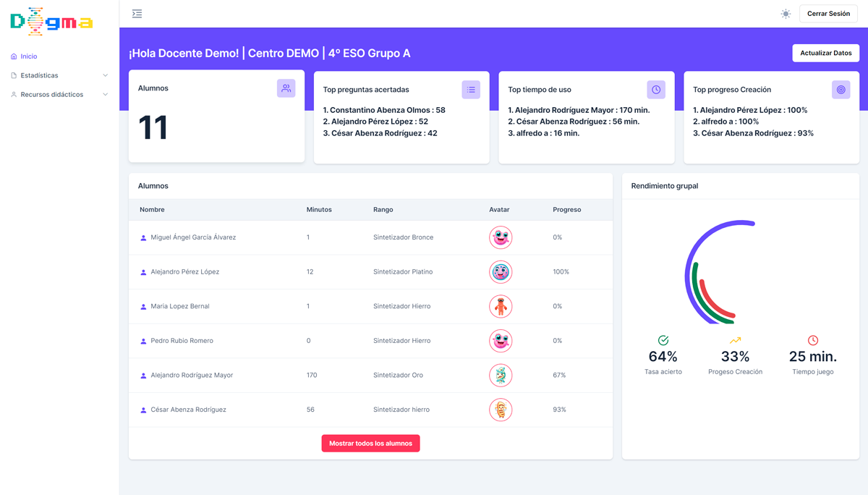Click the target icon in Top progreso Creación
Viewport: 868px width, 495px height.
(841, 90)
